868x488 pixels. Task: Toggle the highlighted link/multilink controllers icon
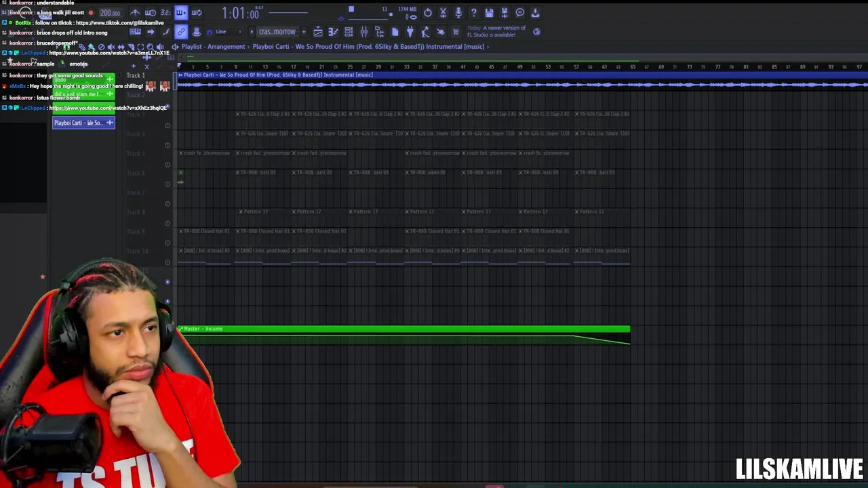click(181, 32)
